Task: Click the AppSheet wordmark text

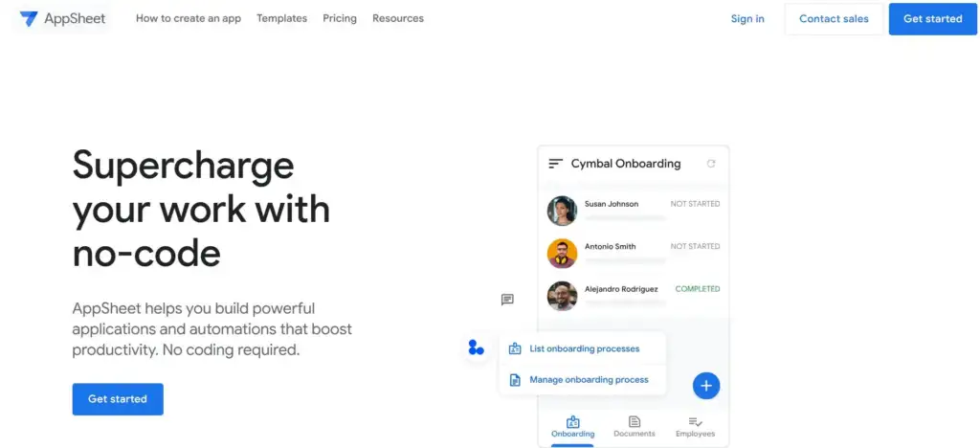Action: coord(75,19)
